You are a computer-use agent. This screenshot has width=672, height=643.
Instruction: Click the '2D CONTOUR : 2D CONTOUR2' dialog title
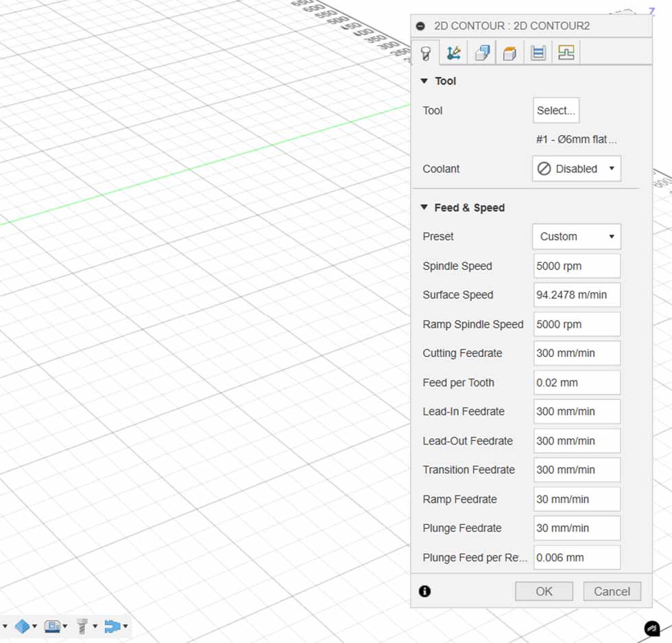pyautogui.click(x=512, y=26)
